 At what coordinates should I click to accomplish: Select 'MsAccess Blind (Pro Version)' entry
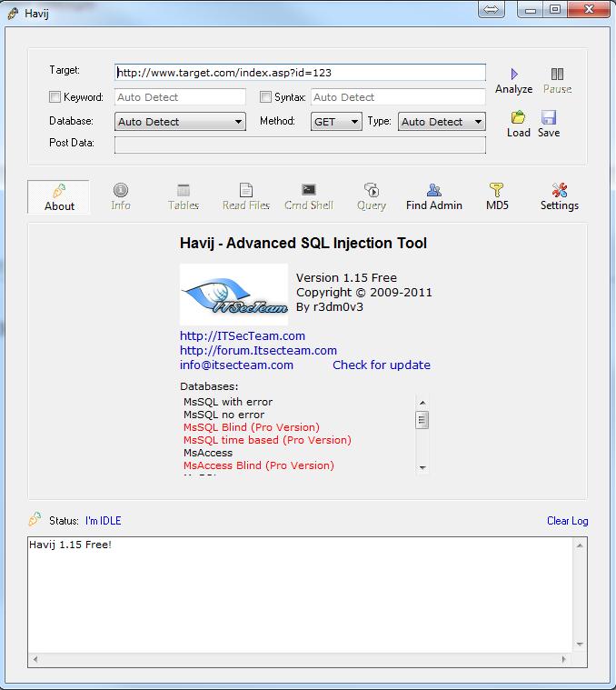[259, 465]
